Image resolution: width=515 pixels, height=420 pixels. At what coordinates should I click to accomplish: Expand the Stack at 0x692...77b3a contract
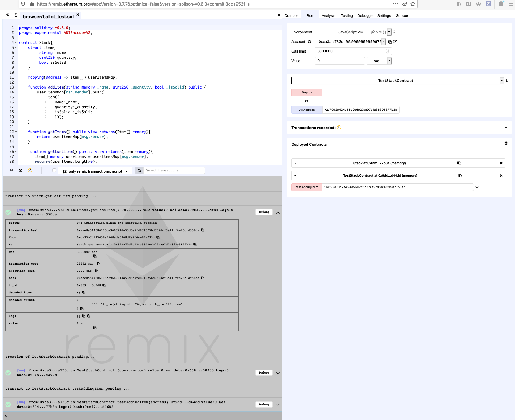pyautogui.click(x=295, y=163)
